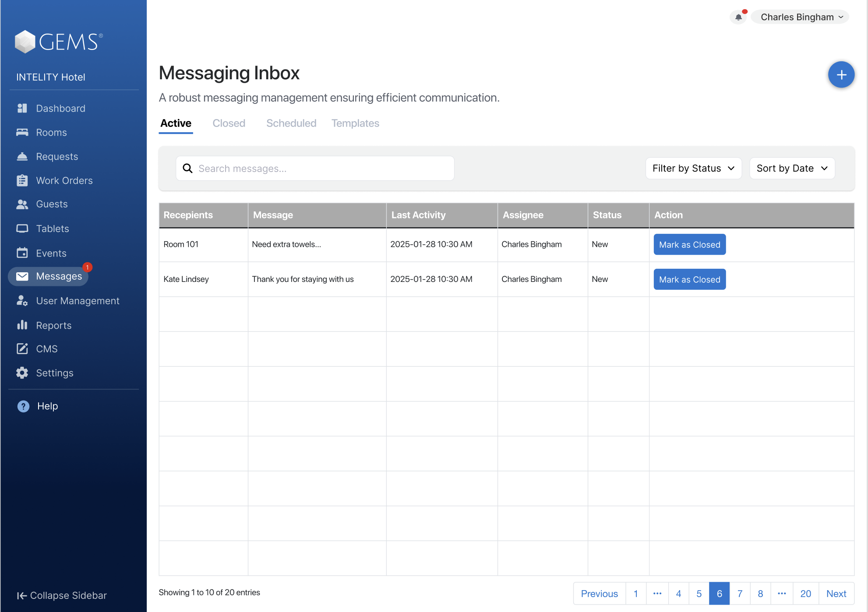Click the Recepients column header
This screenshot has height=612, width=868.
pos(204,215)
